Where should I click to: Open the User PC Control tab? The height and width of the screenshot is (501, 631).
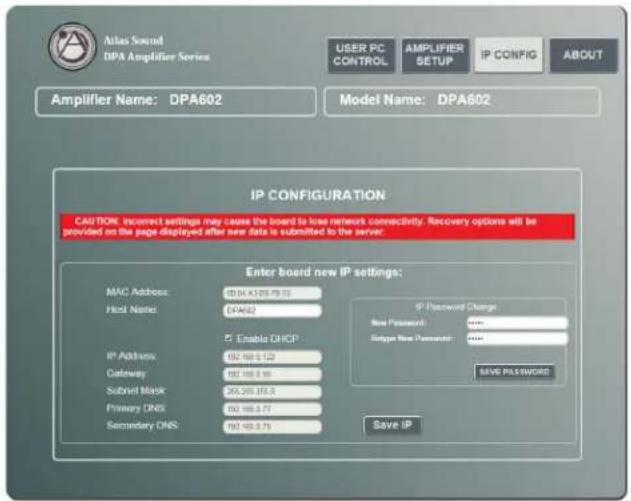361,55
